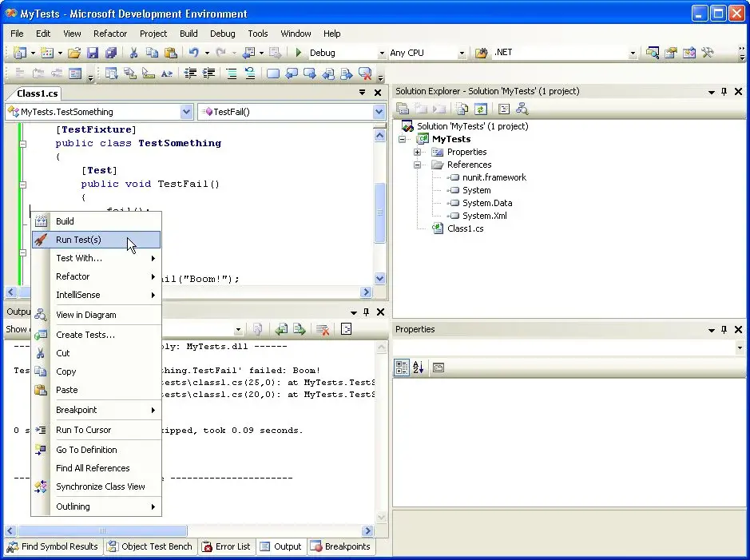Expand the Properties node in Solution Explorer
Viewport: 750px width, 560px height.
click(x=417, y=152)
